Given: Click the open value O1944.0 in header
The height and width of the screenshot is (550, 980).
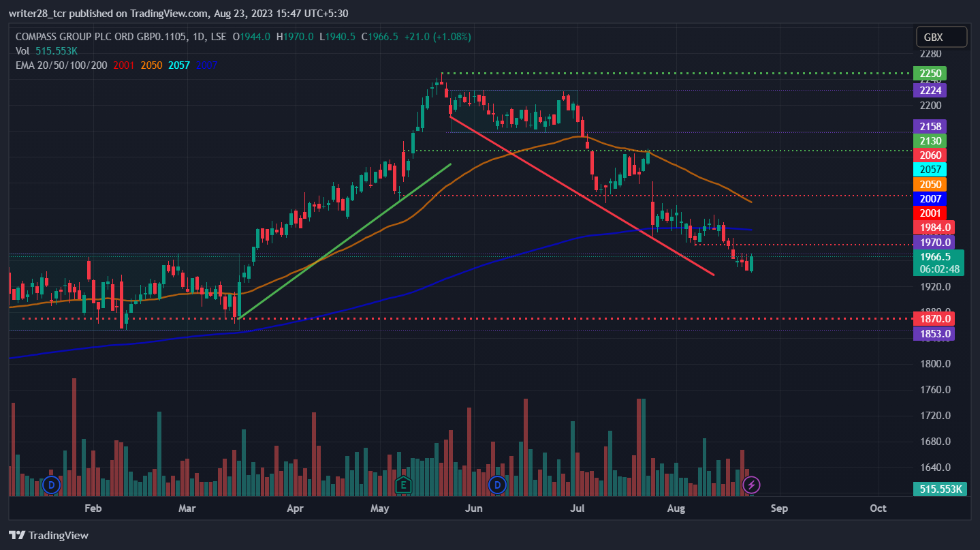Looking at the screenshot, I should click(x=252, y=36).
